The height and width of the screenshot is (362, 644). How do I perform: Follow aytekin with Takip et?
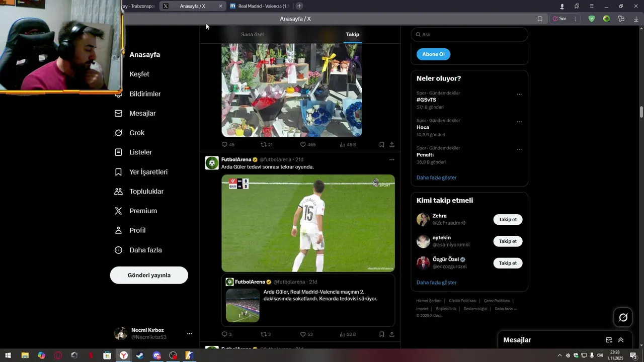pos(508,241)
